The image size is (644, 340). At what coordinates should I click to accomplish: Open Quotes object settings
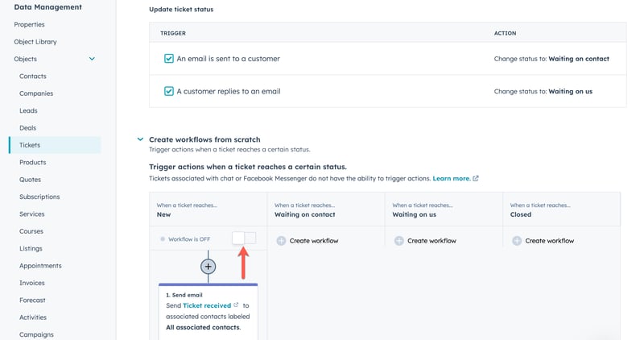30,180
